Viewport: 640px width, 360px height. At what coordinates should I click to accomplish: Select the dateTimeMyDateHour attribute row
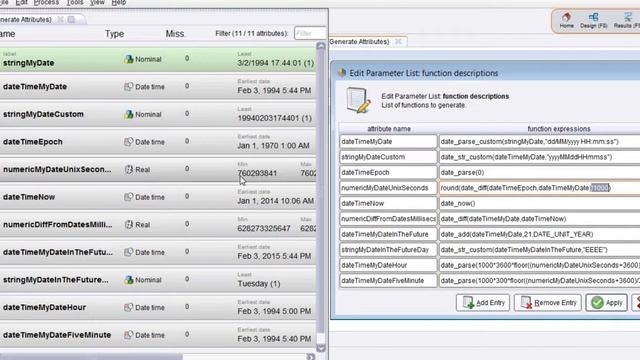point(158,307)
